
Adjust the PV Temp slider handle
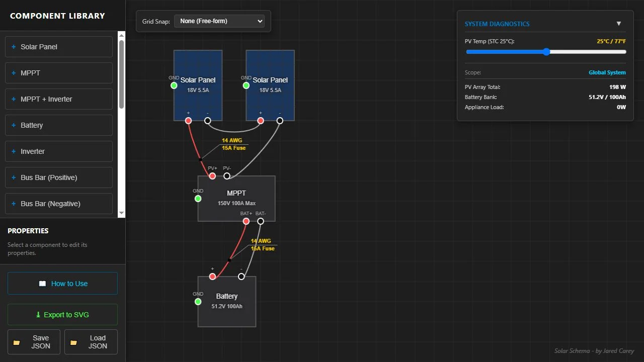[x=546, y=52]
